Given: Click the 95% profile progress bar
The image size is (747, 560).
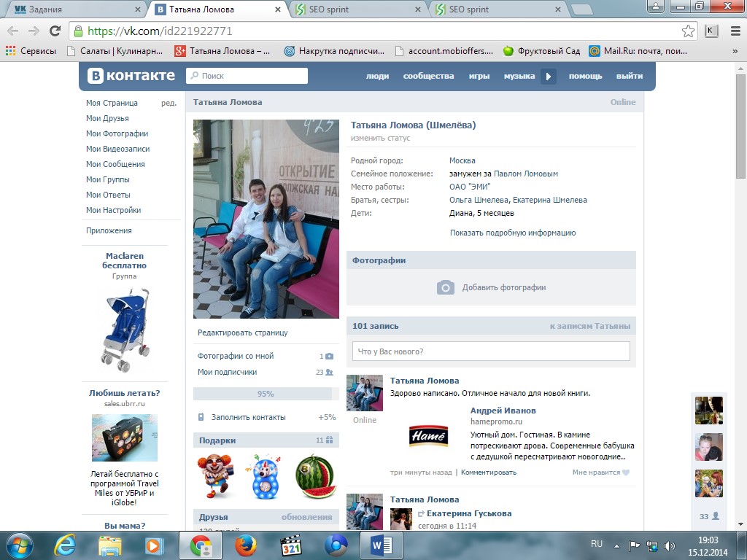Looking at the screenshot, I should pyautogui.click(x=266, y=394).
